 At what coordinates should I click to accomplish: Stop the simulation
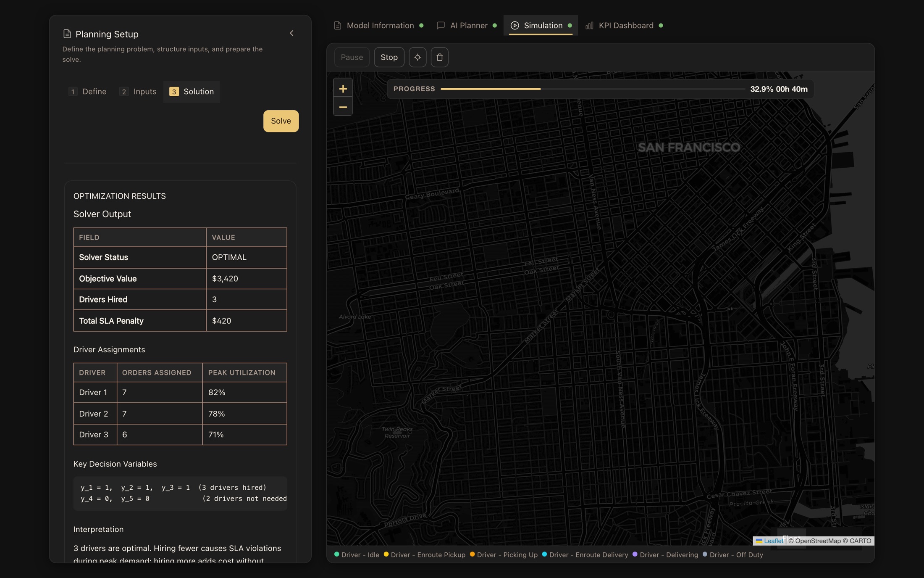[389, 57]
